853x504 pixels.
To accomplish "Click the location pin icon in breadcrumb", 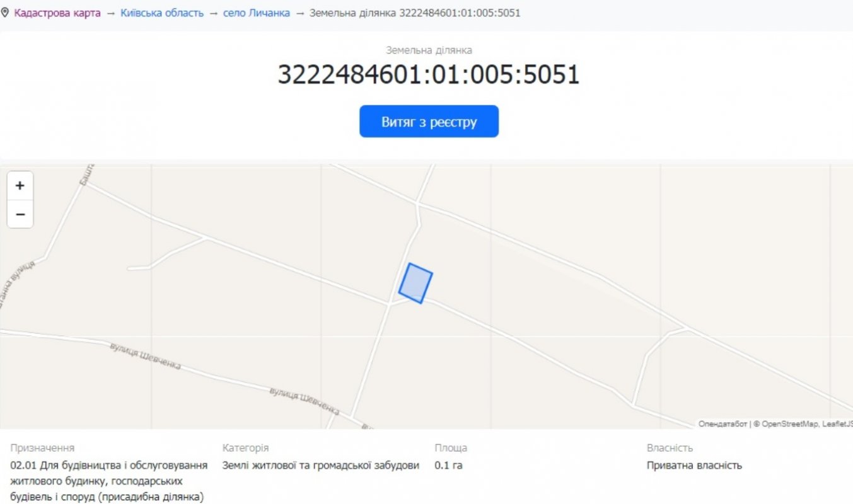I will [6, 13].
